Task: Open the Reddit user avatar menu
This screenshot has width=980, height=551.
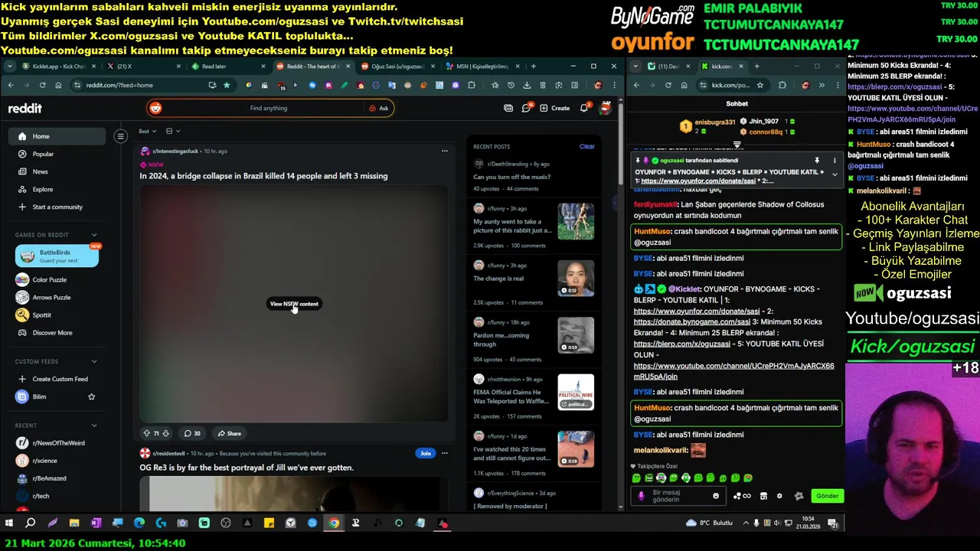Action: pyautogui.click(x=605, y=108)
